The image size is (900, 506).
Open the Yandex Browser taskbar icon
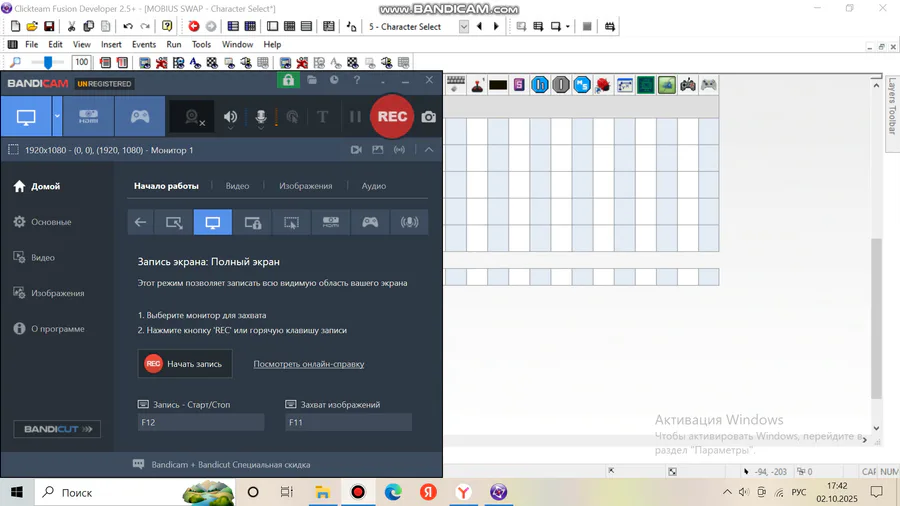click(464, 492)
